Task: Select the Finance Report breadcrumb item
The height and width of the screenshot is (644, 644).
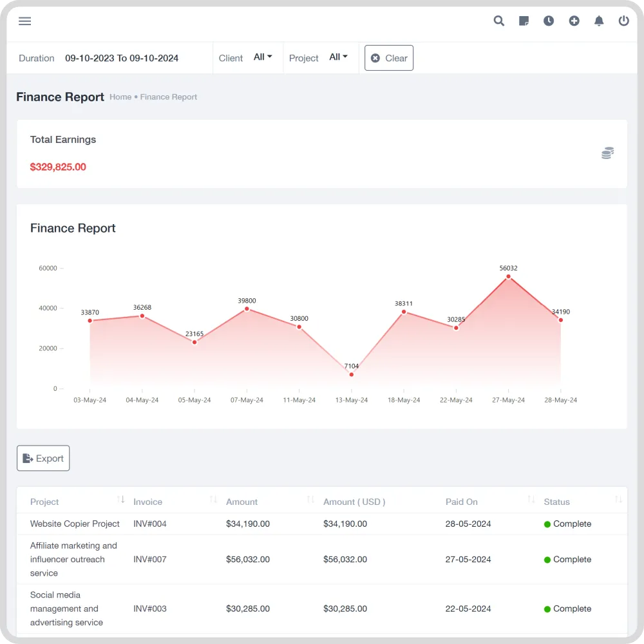Action: coord(168,97)
